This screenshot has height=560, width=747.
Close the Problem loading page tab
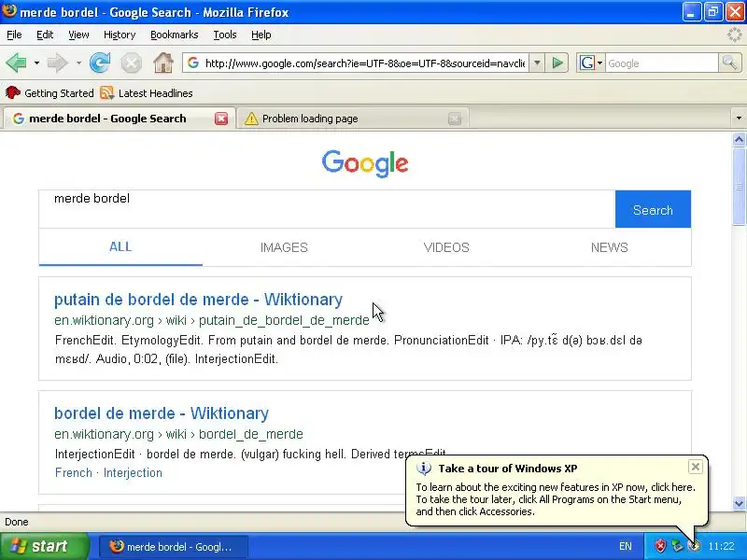[455, 119]
